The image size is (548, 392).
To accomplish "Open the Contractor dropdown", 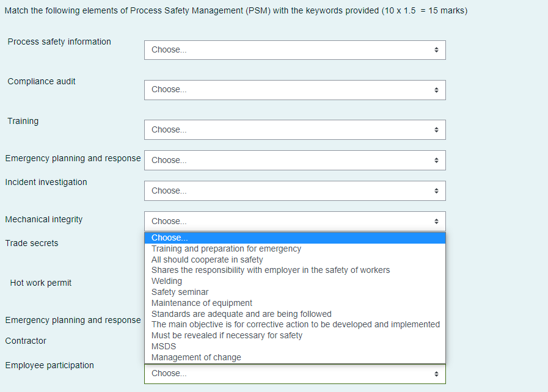I will [x=295, y=341].
